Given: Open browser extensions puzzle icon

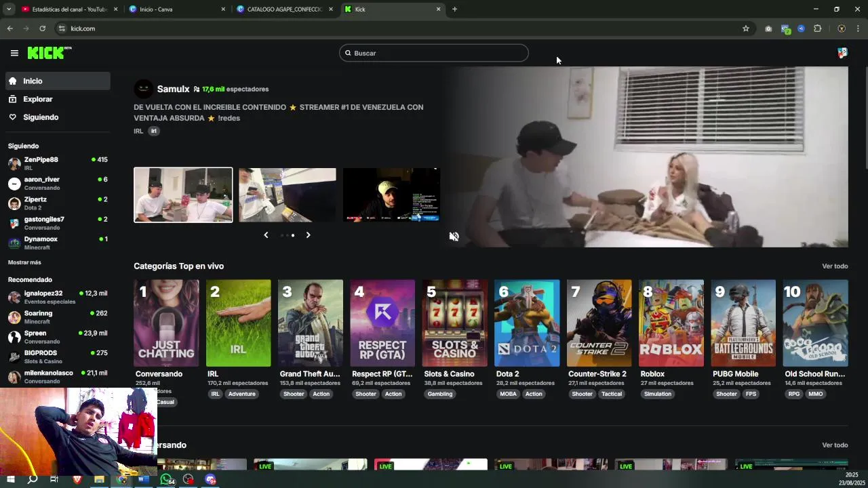Looking at the screenshot, I should (817, 28).
